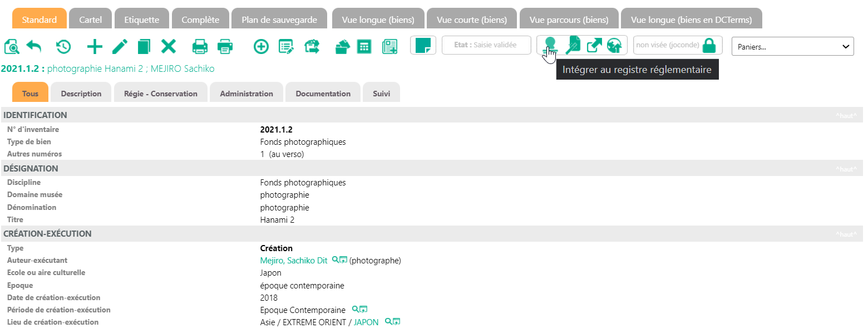
Task: Toggle the lock icon beside non visée
Action: (709, 46)
